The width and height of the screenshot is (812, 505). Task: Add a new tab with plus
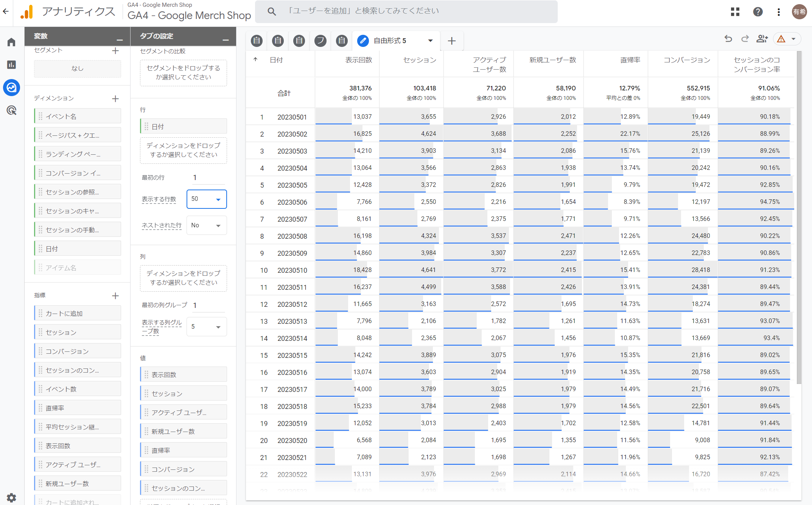click(451, 40)
